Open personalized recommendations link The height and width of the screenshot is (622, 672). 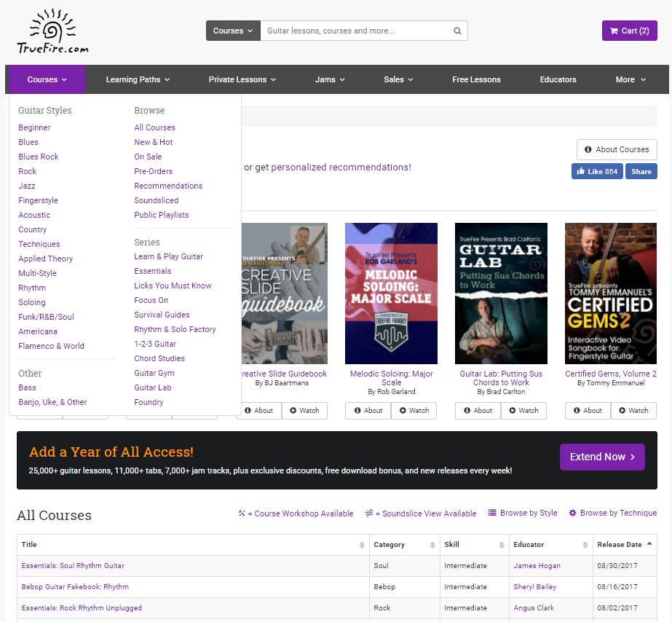(341, 168)
